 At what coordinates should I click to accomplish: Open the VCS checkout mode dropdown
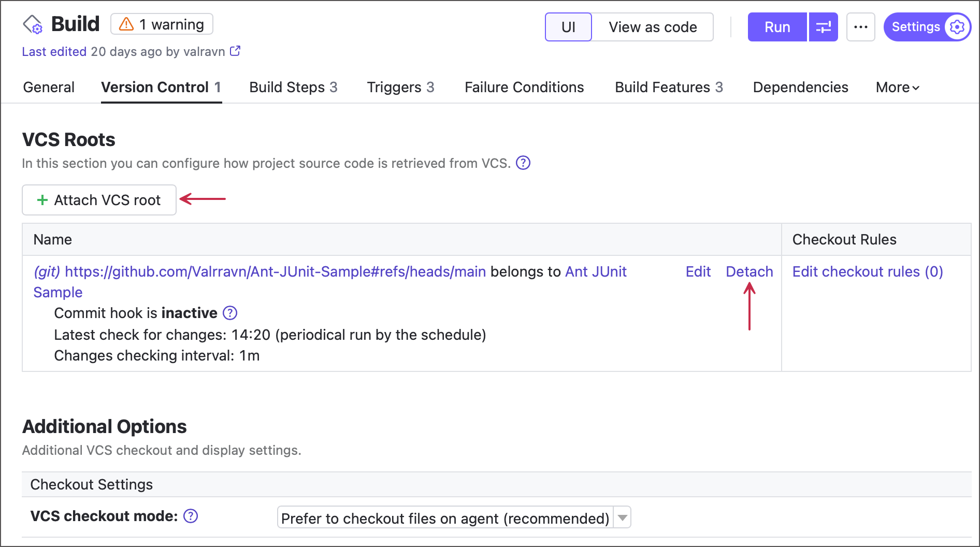click(x=622, y=517)
